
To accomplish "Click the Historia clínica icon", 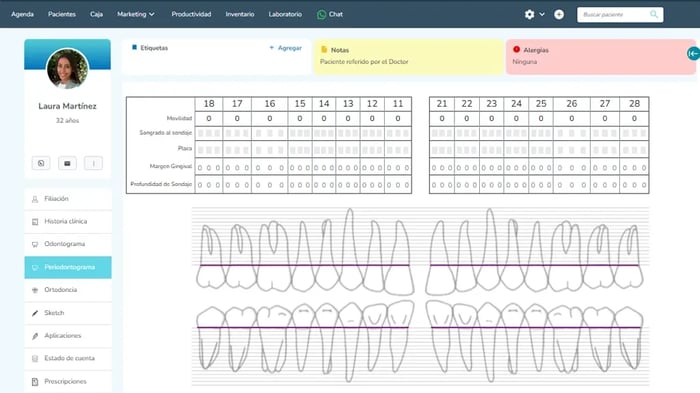I will click(x=35, y=222).
